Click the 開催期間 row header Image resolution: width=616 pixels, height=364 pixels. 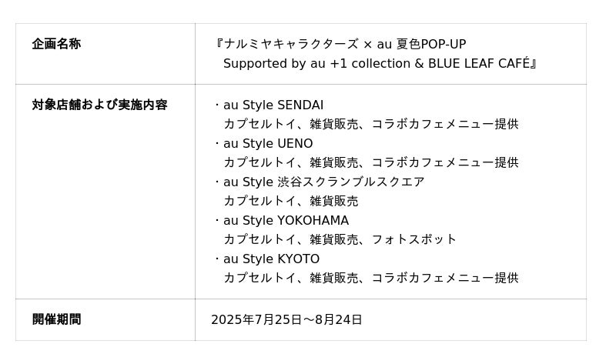click(56, 319)
